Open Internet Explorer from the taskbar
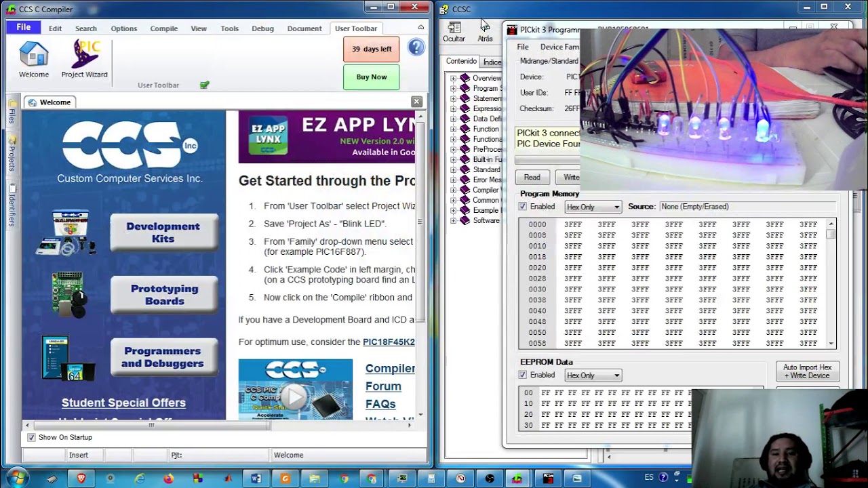 point(139,478)
